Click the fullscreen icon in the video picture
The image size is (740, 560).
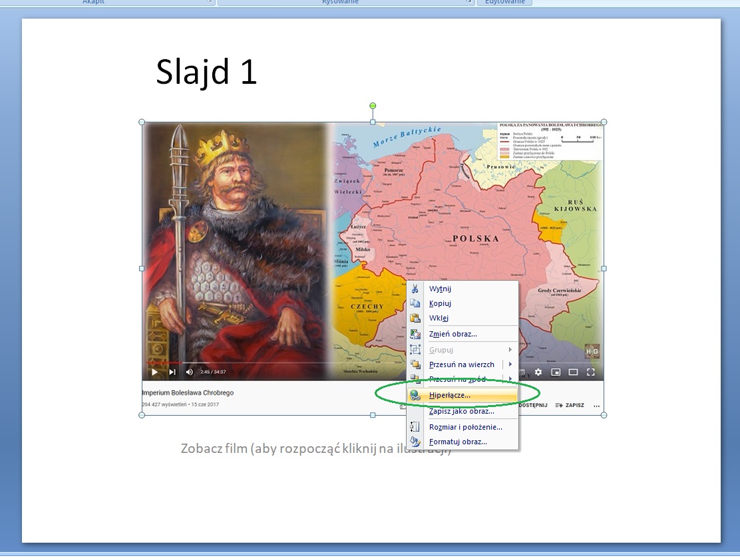click(590, 372)
